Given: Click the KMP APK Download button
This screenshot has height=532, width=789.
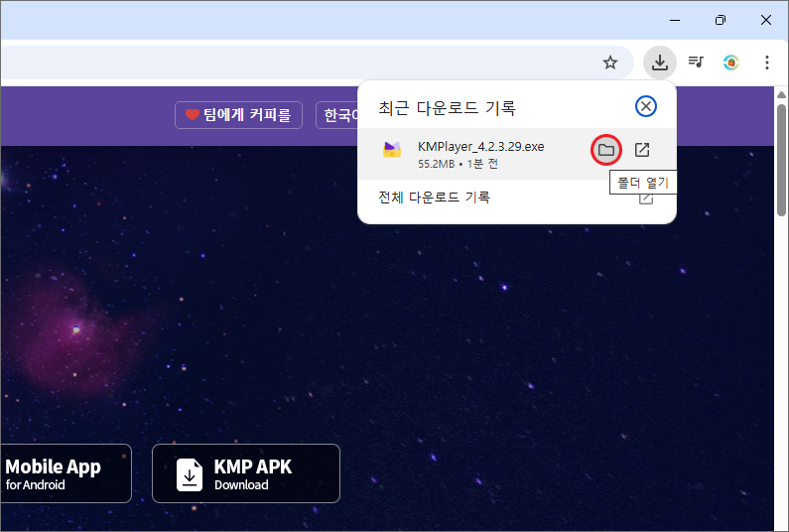Looking at the screenshot, I should [x=246, y=473].
